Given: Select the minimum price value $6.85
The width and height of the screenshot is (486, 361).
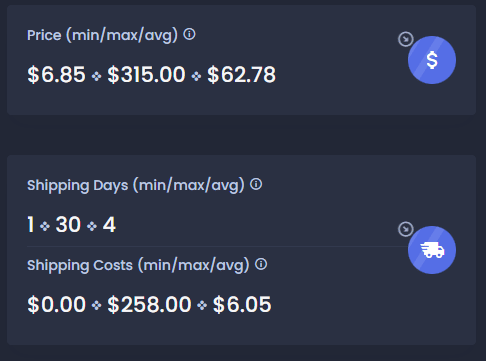Looking at the screenshot, I should pyautogui.click(x=56, y=74).
